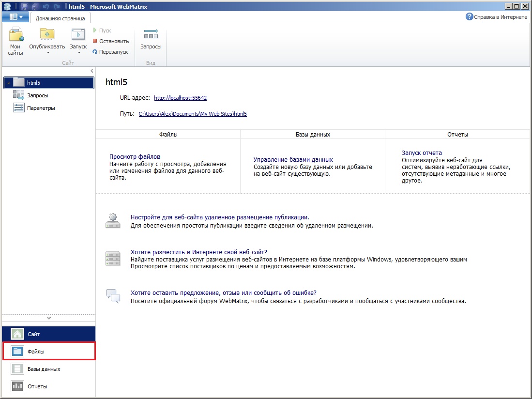Image resolution: width=532 pixels, height=399 pixels.
Task: Select the Домашняя страница ribbon tab
Action: [61, 18]
